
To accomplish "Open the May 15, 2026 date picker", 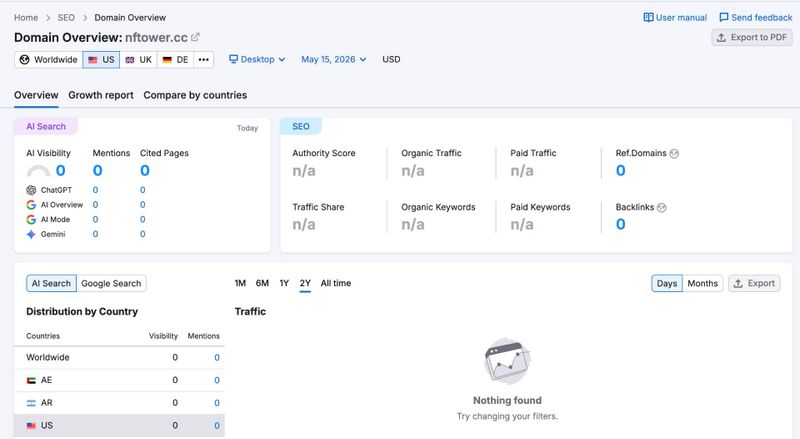I will (334, 59).
